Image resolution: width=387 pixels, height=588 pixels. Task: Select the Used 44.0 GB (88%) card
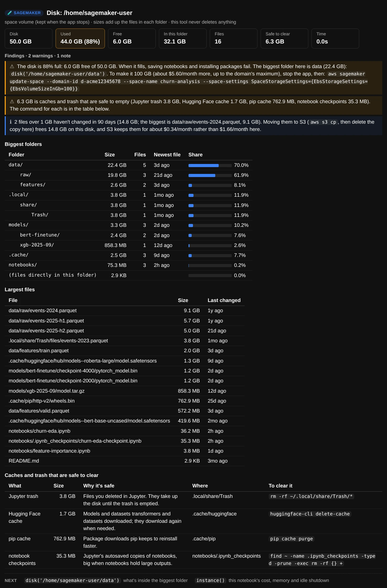tap(80, 39)
